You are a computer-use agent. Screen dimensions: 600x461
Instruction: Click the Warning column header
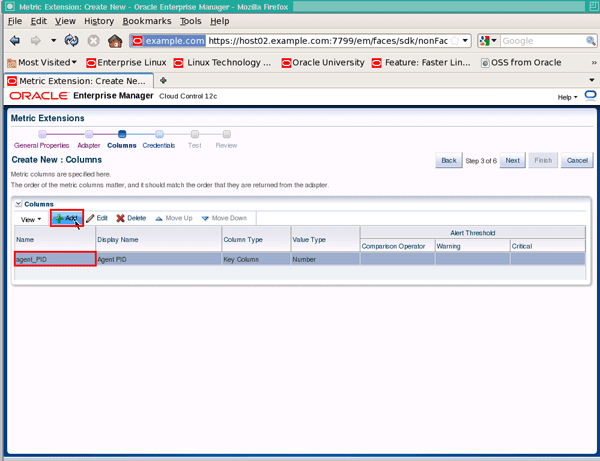472,246
